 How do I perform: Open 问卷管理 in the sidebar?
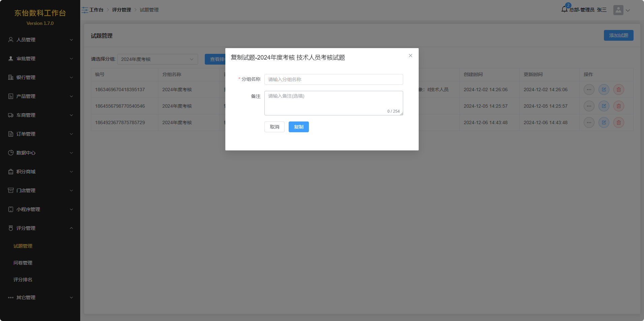point(23,263)
